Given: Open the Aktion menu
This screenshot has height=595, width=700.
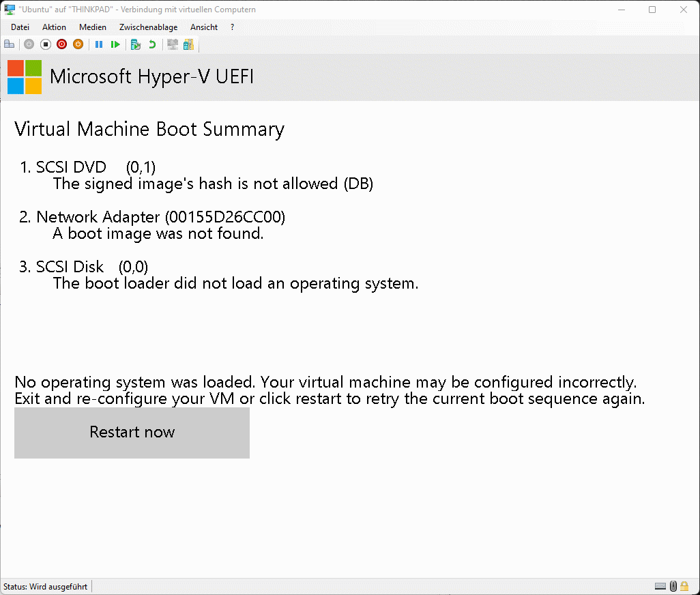Looking at the screenshot, I should [x=54, y=27].
